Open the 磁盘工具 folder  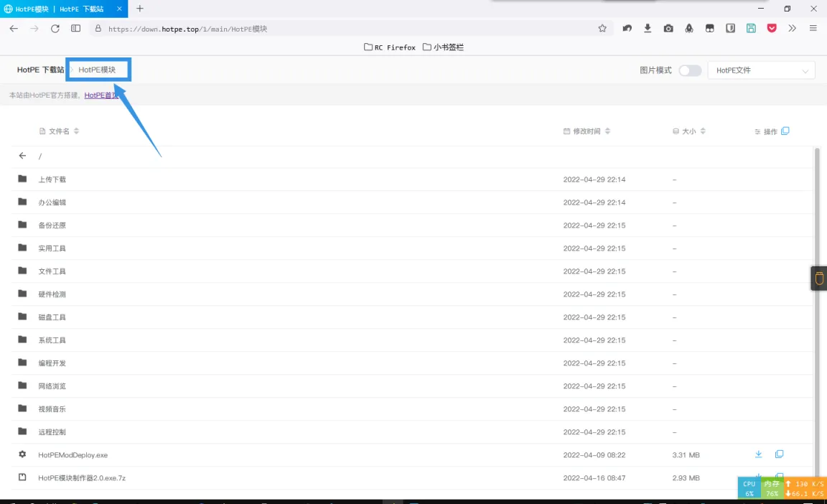point(52,317)
